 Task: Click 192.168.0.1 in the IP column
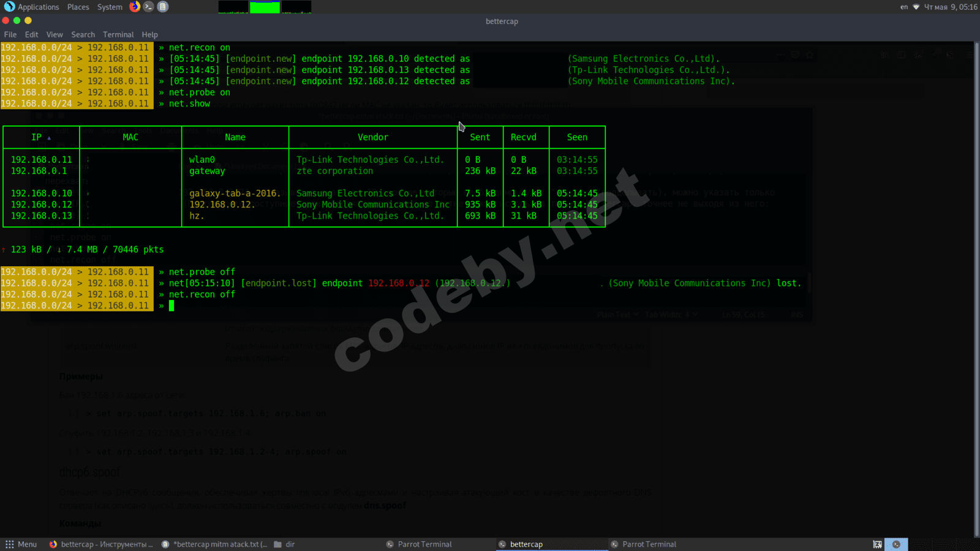39,171
